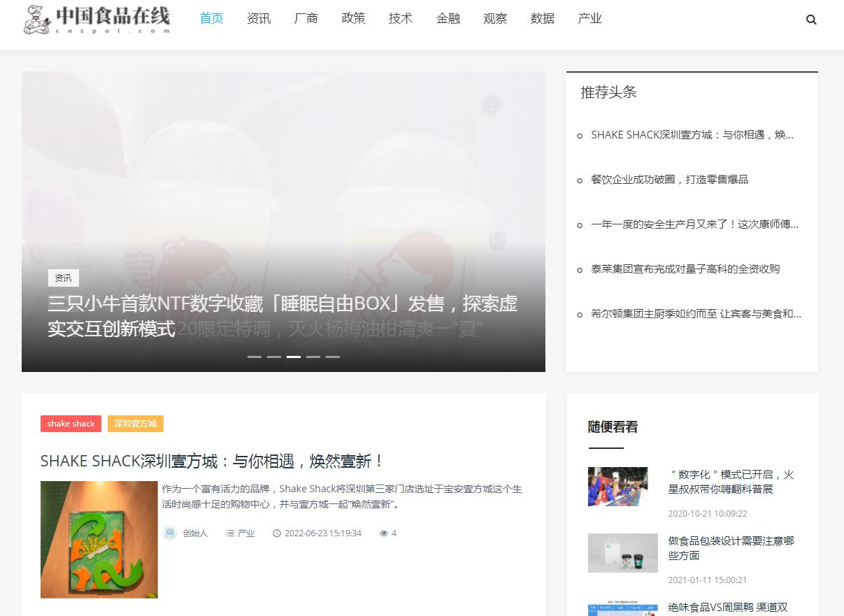
Task: Select fourth carousel slide indicator
Action: tap(313, 357)
